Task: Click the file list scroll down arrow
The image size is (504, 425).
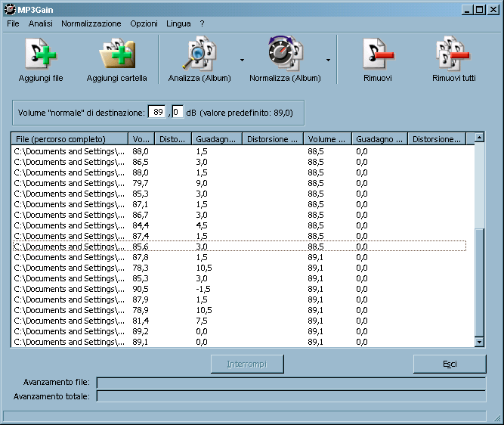Action: click(x=478, y=342)
